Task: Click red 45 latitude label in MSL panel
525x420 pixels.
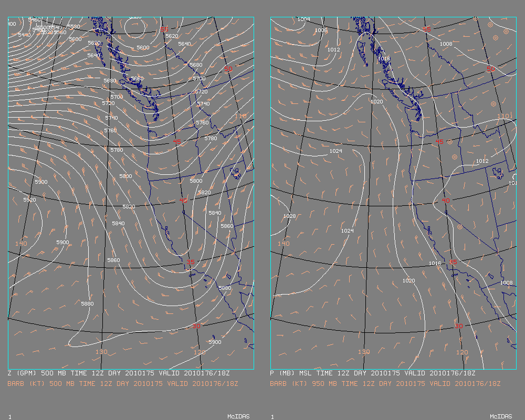Action: coord(439,142)
